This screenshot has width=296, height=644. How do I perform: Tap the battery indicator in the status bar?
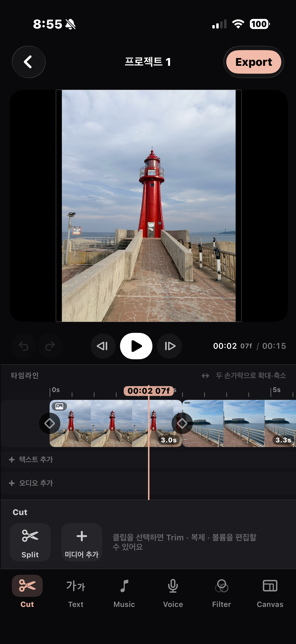(260, 24)
